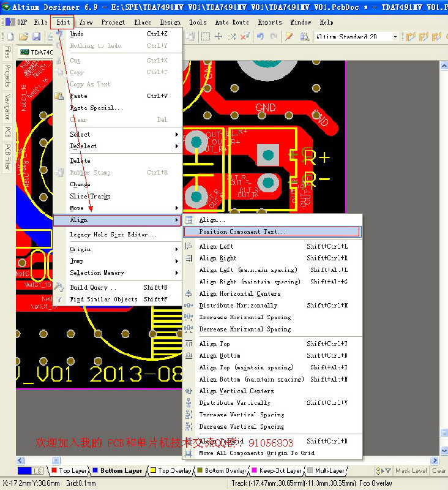Click the Build Query hammer icon
The width and height of the screenshot is (448, 490).
59,287
